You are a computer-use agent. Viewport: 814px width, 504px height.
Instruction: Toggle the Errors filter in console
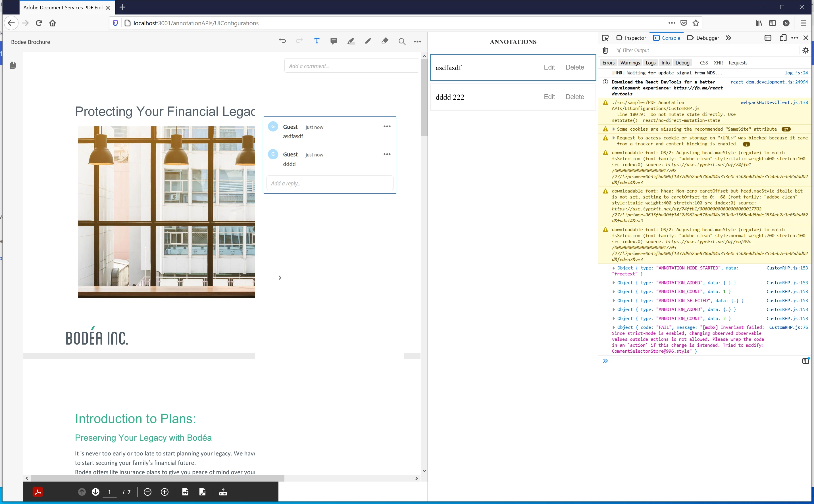(x=608, y=63)
